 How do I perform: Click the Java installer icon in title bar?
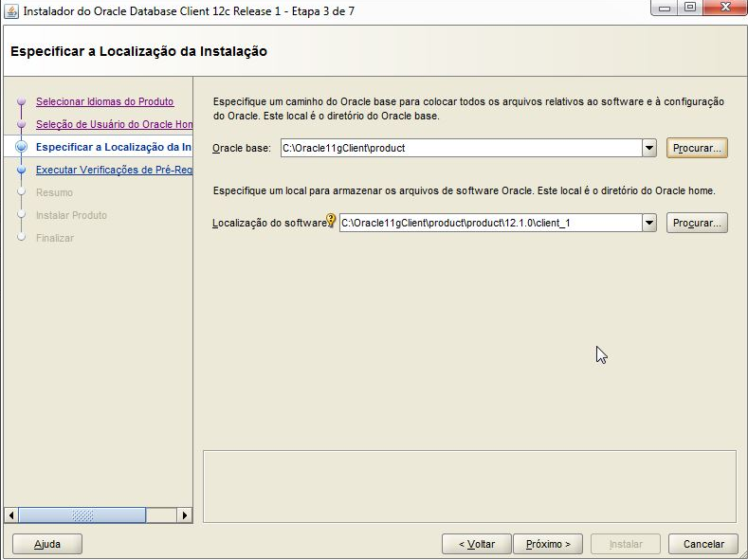tap(11, 10)
